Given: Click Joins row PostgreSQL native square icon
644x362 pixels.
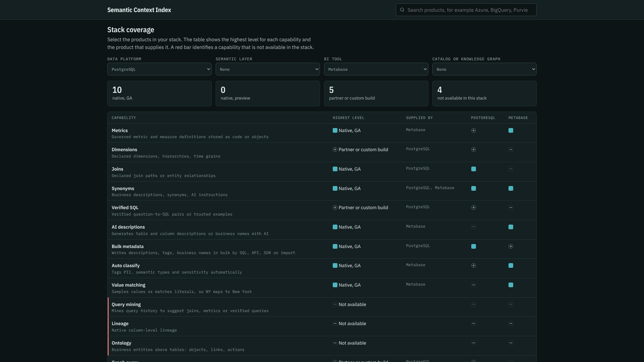Looking at the screenshot, I should coord(474,169).
